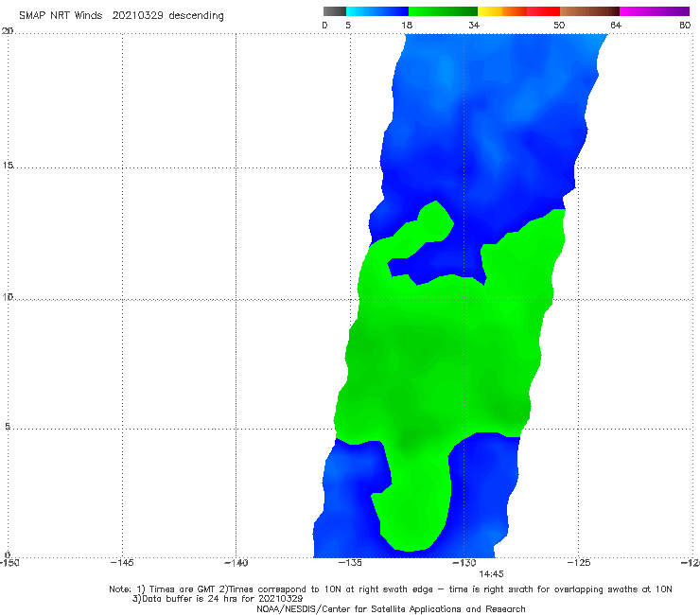700x615 pixels.
Task: Click the longitude label '-130'
Action: pos(464,563)
